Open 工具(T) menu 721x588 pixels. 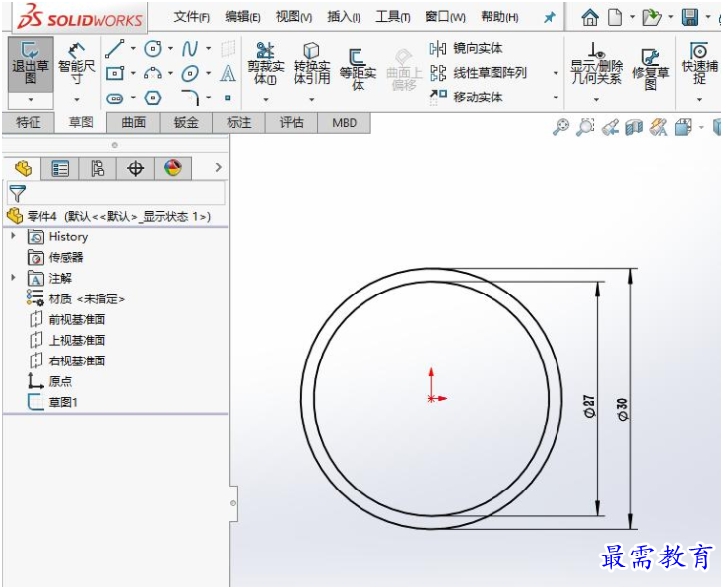(393, 17)
